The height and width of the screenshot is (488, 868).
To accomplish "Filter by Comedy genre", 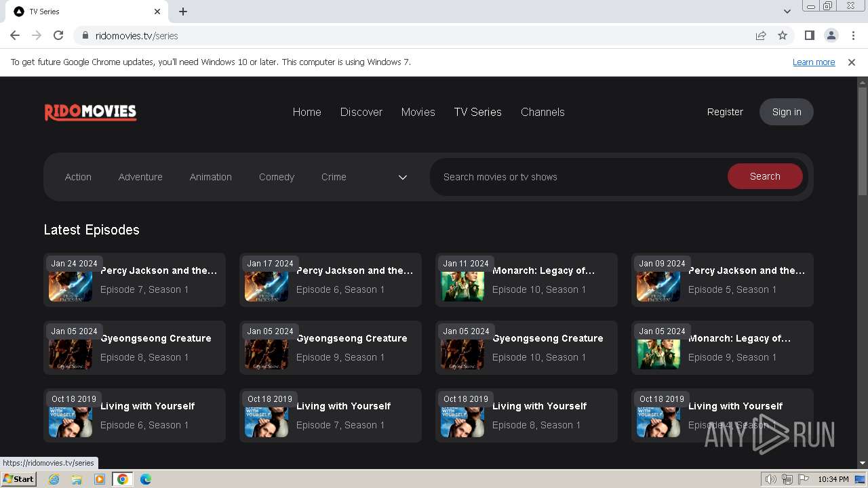I will click(x=277, y=177).
